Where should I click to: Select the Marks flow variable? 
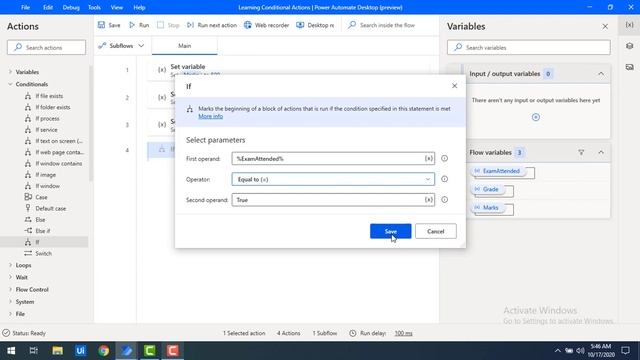[487, 208]
